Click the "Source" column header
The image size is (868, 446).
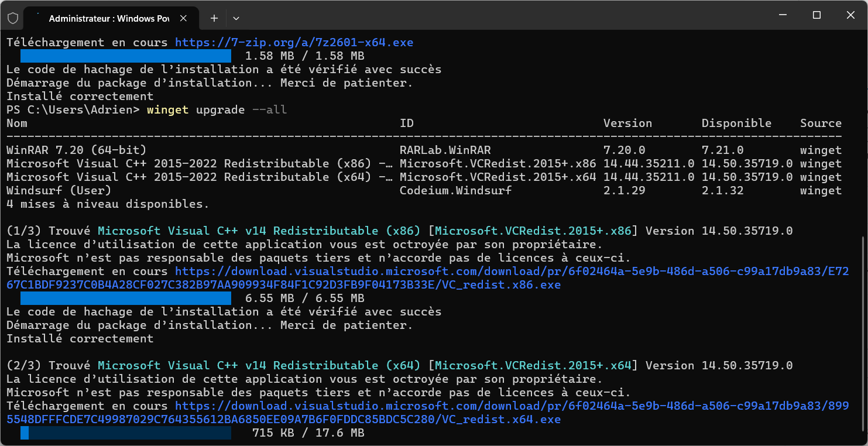821,123
